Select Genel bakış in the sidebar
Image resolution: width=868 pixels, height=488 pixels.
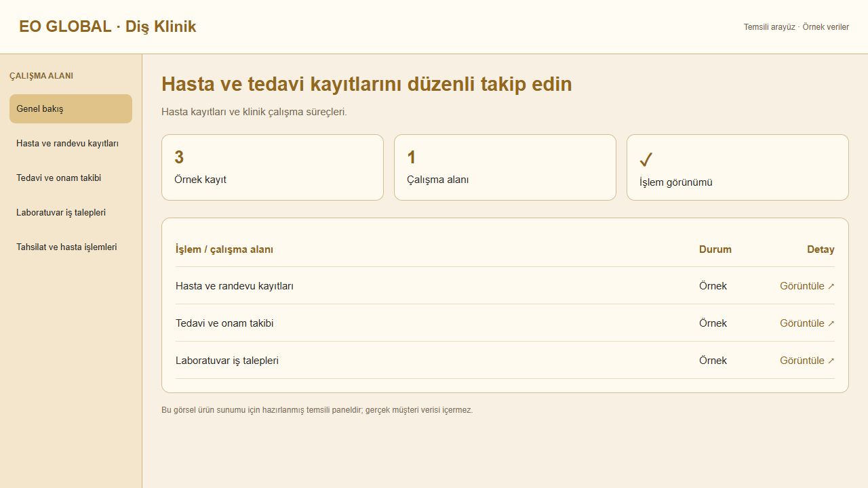pyautogui.click(x=71, y=108)
